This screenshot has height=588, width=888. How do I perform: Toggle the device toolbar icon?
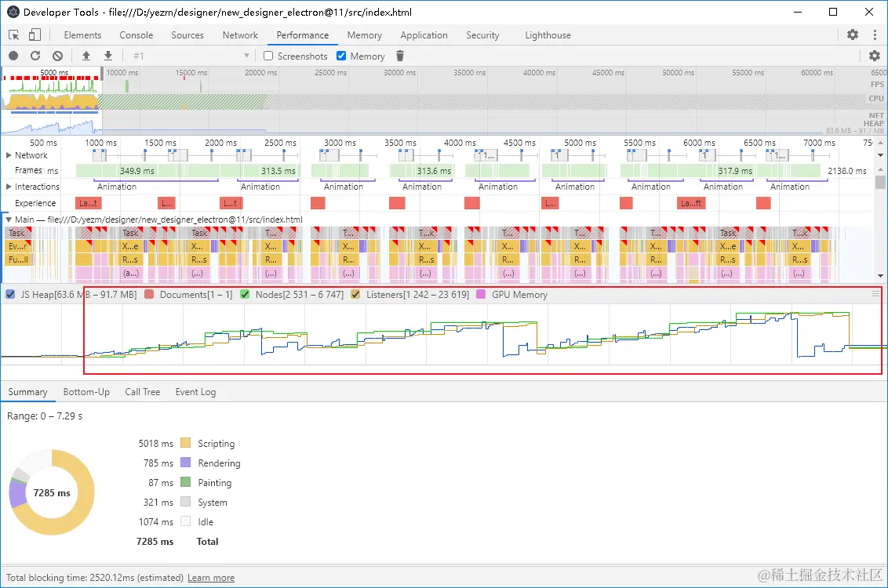[x=35, y=35]
